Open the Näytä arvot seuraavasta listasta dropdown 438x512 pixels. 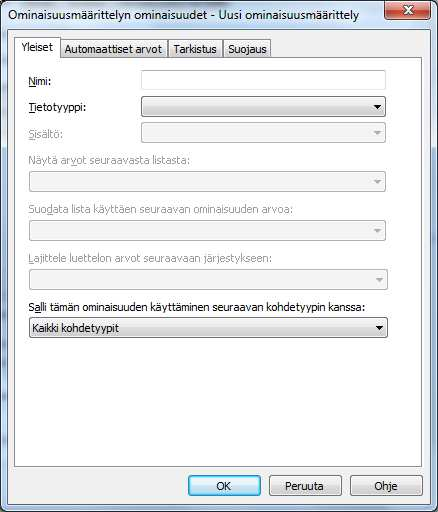(x=207, y=181)
